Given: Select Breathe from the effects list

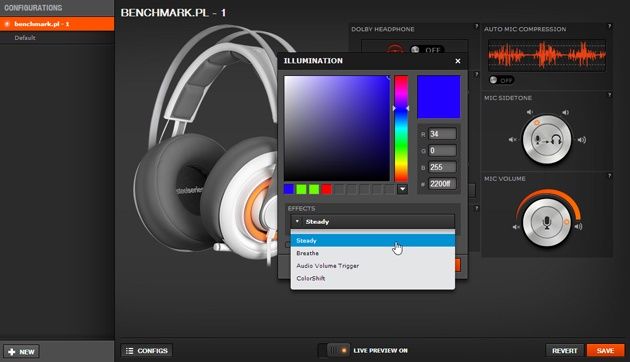Looking at the screenshot, I should click(373, 253).
